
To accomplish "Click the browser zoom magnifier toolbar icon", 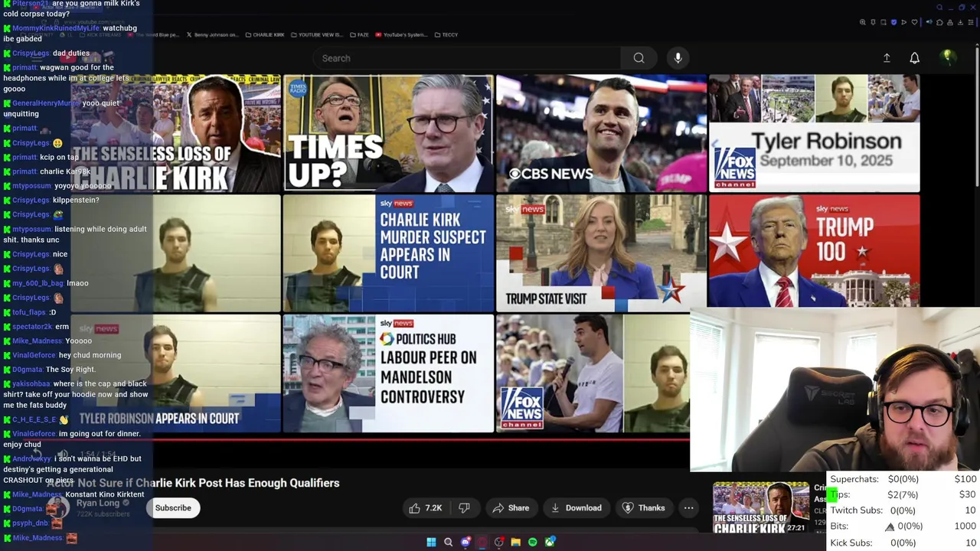I will pos(863,22).
